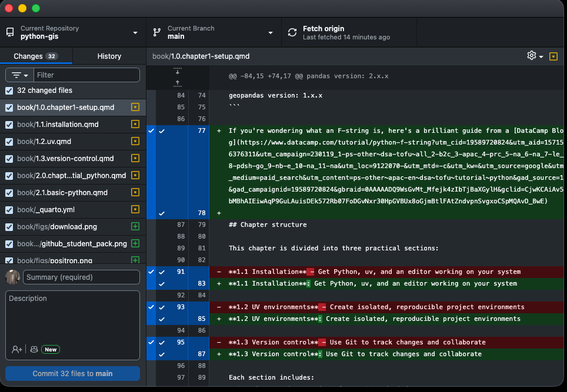Click modified status icon in diff header

click(553, 56)
